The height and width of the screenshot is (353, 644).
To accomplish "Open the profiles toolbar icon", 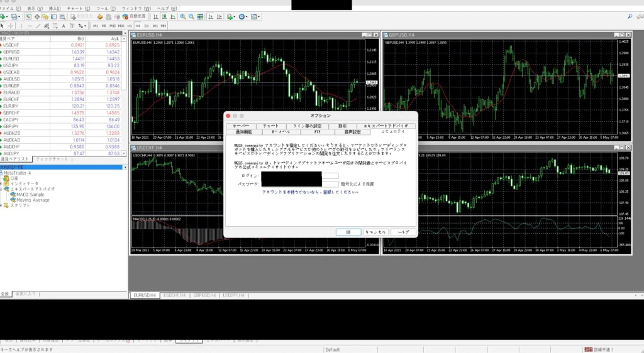I will [x=15, y=17].
